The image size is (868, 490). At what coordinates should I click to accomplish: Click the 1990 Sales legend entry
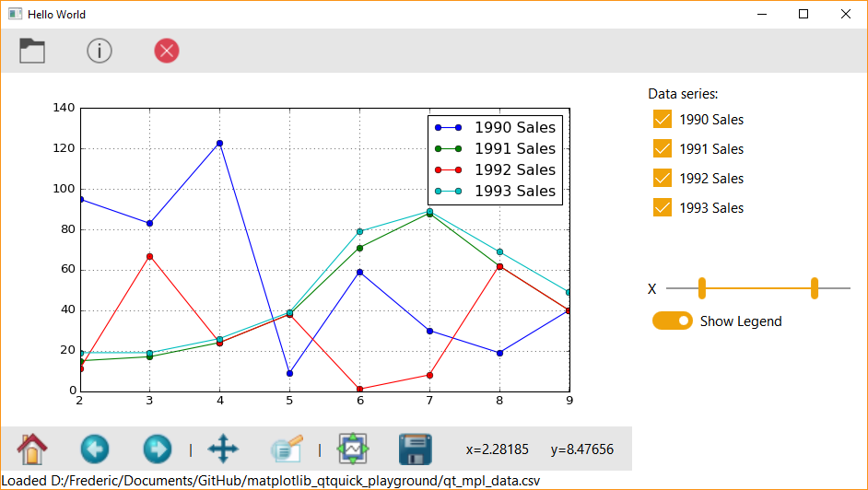pos(496,127)
